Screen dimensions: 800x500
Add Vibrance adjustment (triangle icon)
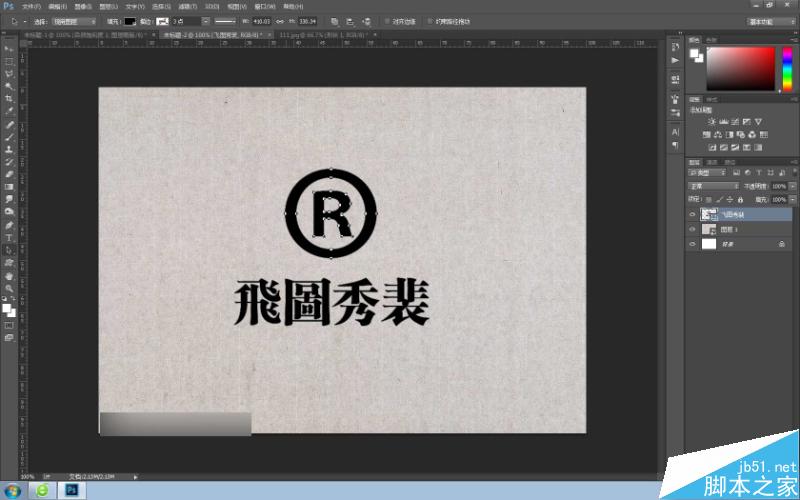(x=758, y=121)
